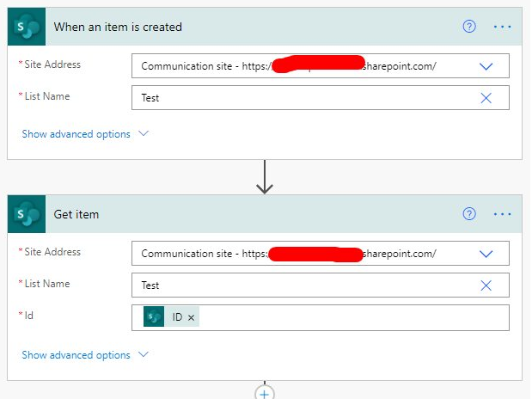Viewport: 532px width, 399px height.
Task: Open ellipsis menu on Get item card
Action: point(502,214)
